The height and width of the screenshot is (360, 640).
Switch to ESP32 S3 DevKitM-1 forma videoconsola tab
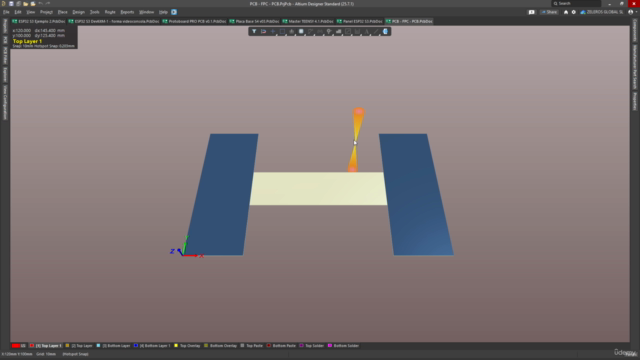(114, 21)
